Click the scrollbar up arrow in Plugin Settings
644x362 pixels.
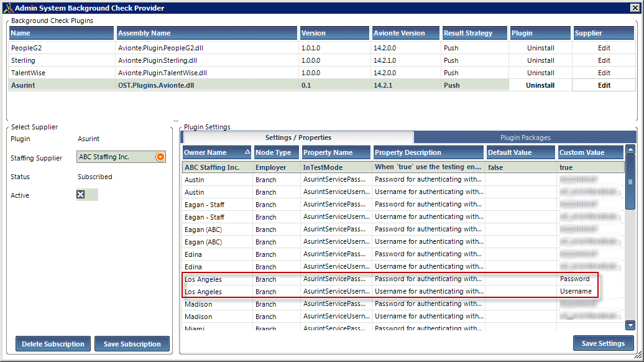630,149
